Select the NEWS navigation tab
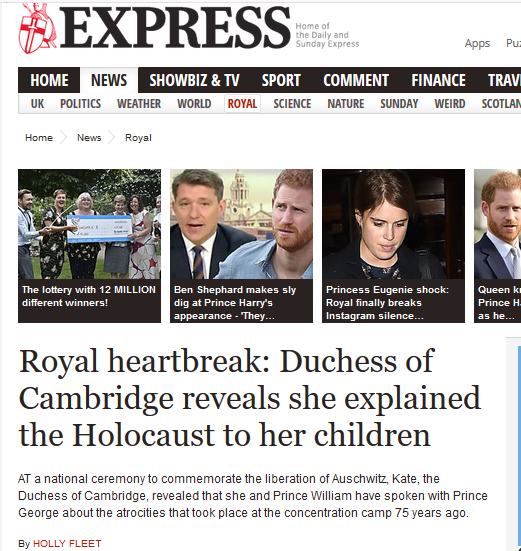Viewport: 521px width, 551px height. (x=109, y=80)
